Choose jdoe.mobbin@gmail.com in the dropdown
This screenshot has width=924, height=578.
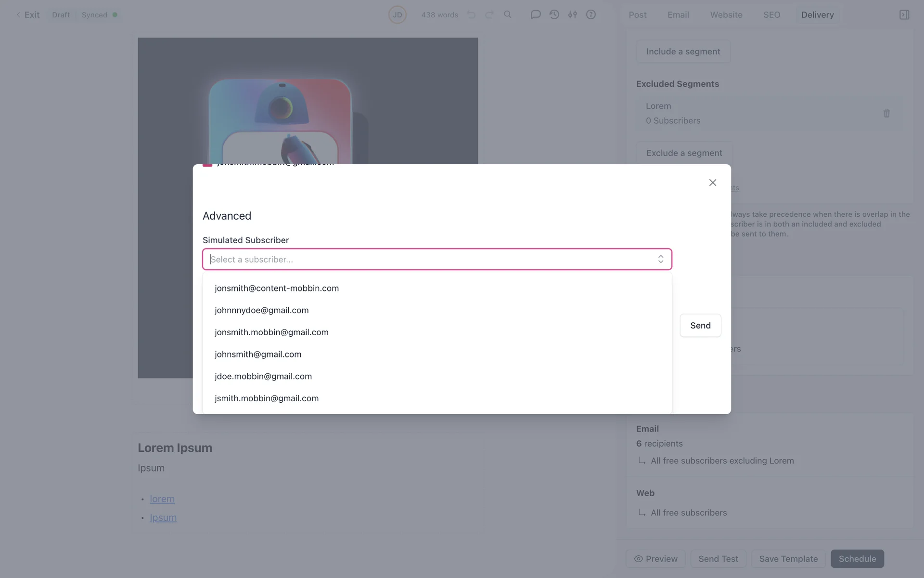click(x=263, y=376)
